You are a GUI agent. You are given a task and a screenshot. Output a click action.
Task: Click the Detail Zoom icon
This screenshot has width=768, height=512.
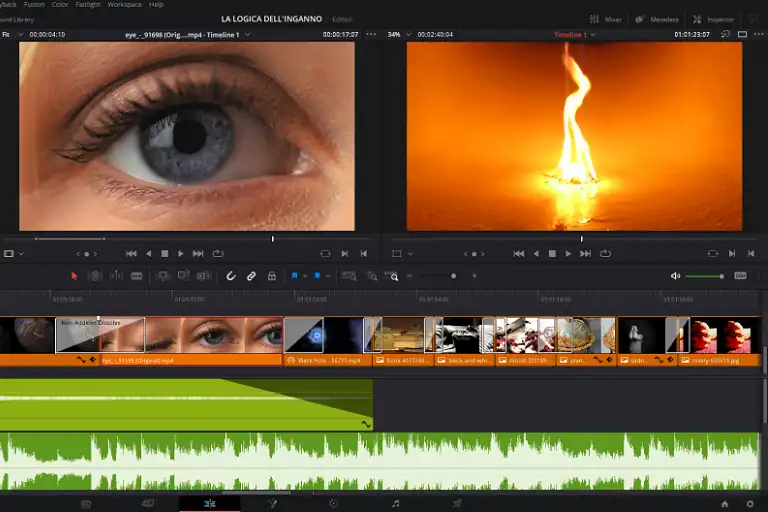372,276
